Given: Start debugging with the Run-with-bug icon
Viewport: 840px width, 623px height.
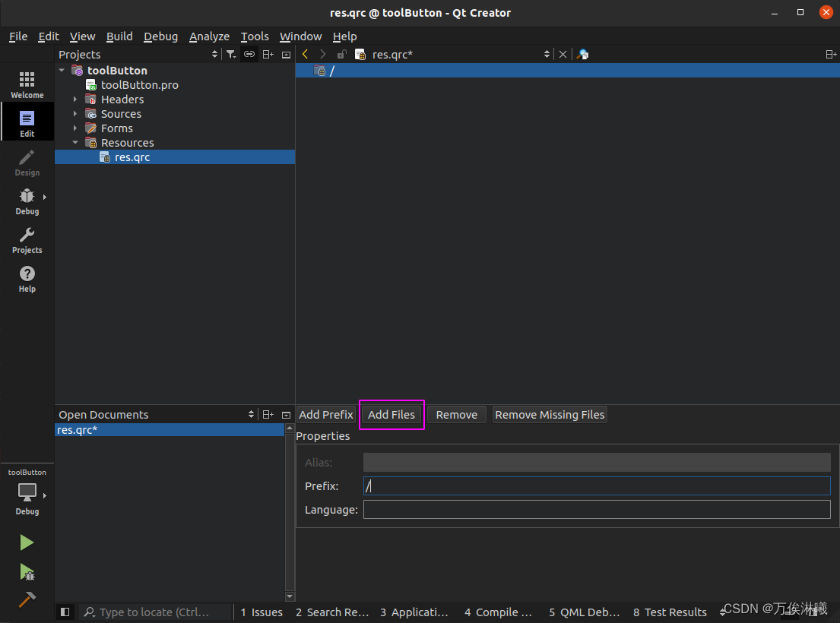Looking at the screenshot, I should (x=27, y=571).
